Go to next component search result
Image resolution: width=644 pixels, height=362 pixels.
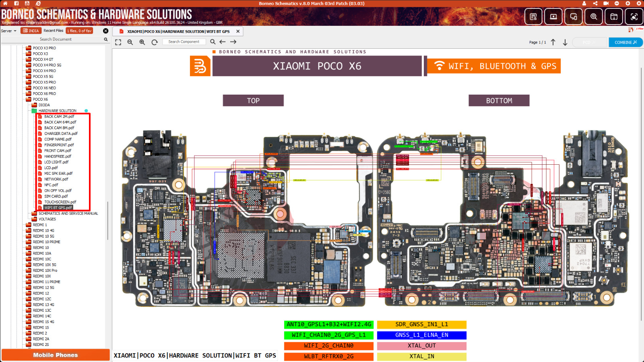coord(233,41)
